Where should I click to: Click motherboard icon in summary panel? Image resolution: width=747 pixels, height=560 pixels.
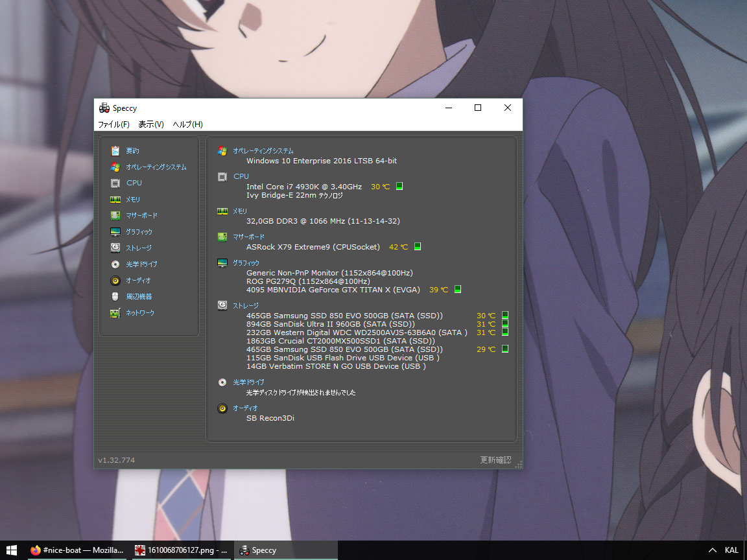pyautogui.click(x=222, y=237)
